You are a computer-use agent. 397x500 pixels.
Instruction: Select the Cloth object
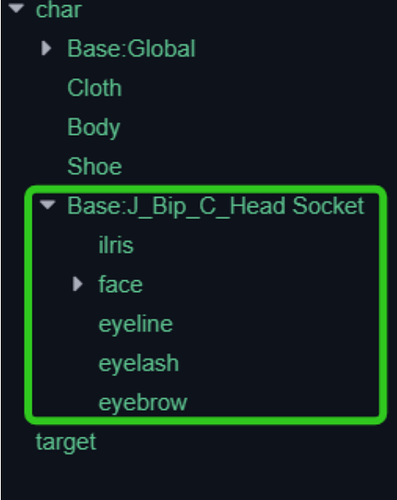95,88
